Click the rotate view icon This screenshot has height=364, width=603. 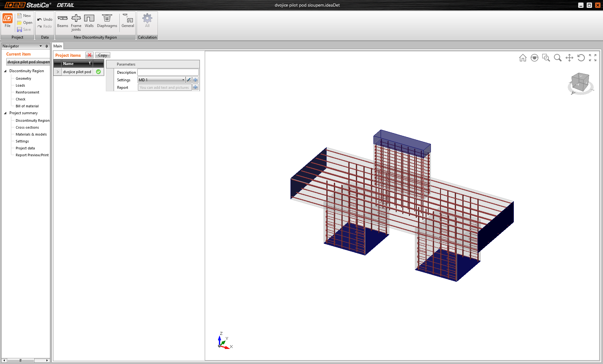pos(581,58)
